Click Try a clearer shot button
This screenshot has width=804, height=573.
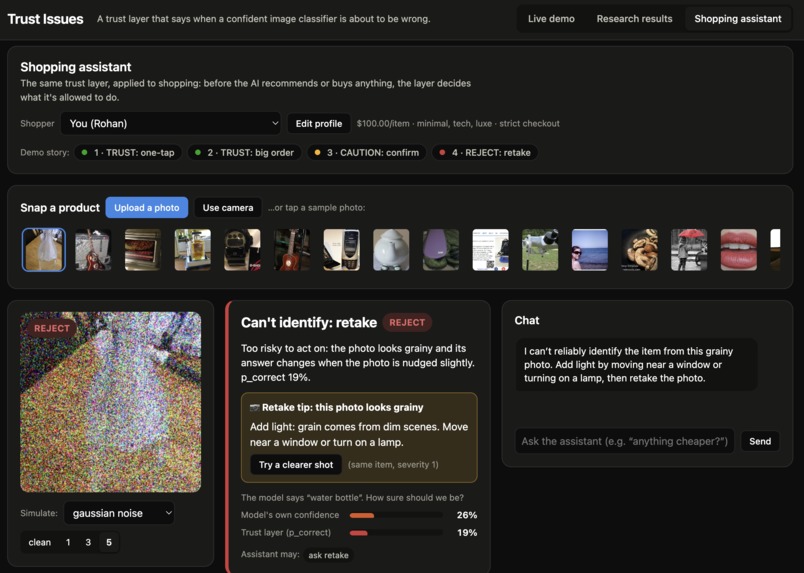(x=296, y=465)
